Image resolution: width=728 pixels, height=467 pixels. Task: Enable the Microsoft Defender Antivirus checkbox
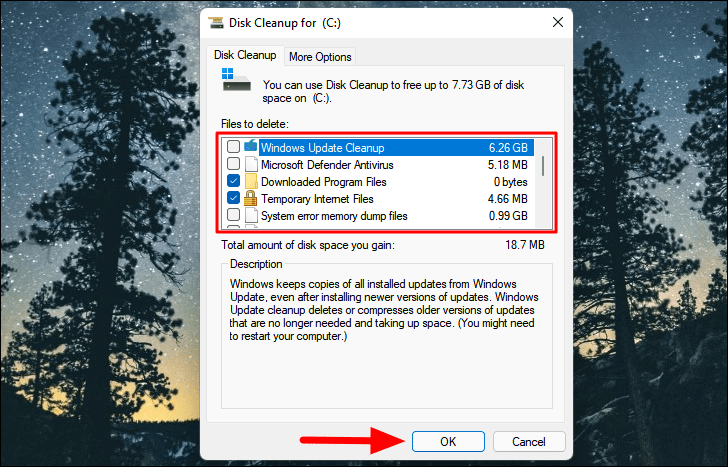tap(233, 164)
